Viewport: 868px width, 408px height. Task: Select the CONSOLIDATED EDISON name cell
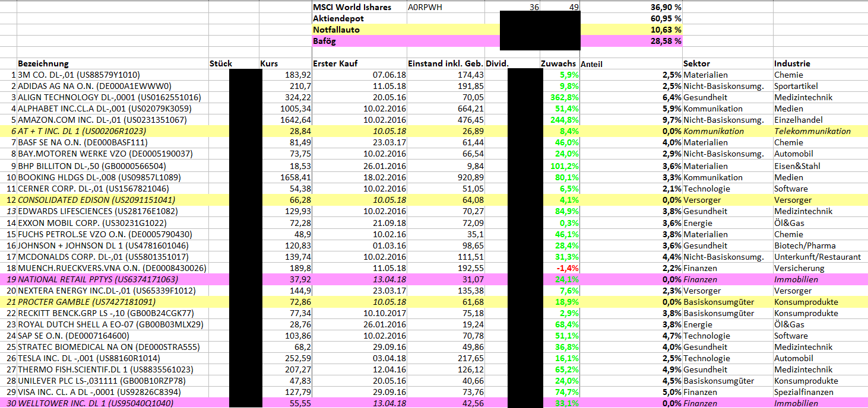pos(113,200)
